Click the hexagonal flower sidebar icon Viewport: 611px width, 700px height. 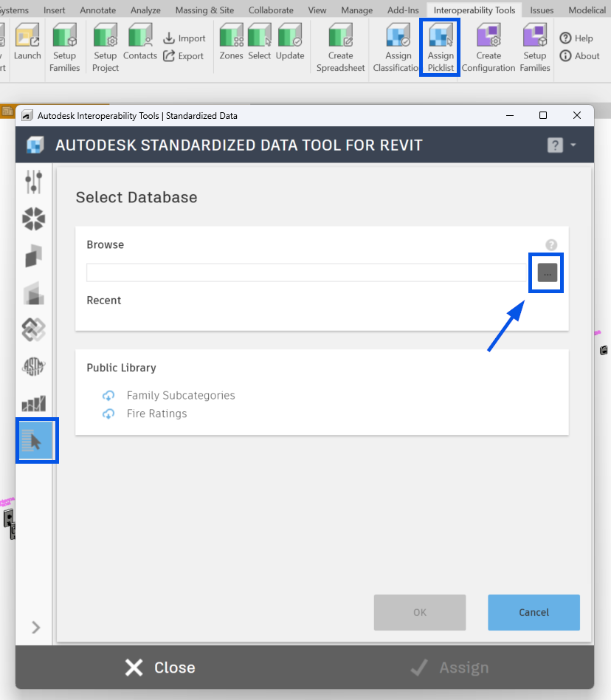point(34,219)
